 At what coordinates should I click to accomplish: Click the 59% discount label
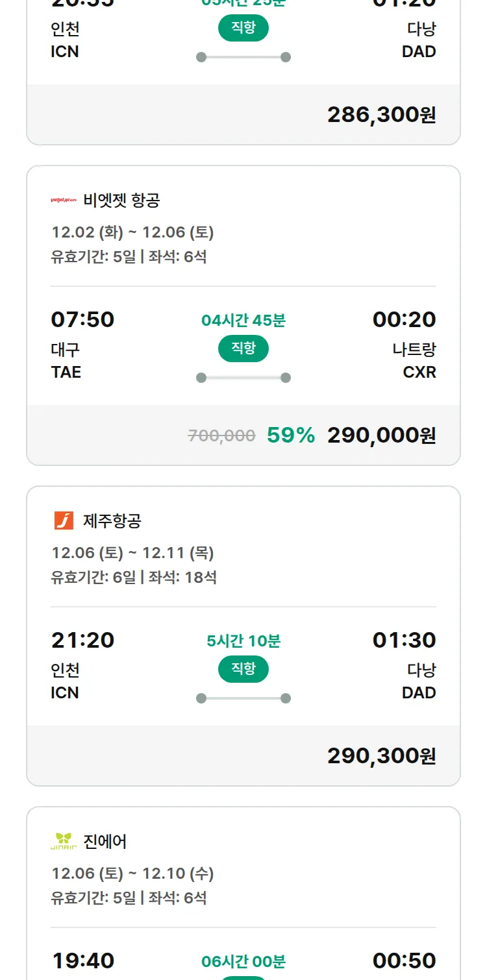pos(290,435)
